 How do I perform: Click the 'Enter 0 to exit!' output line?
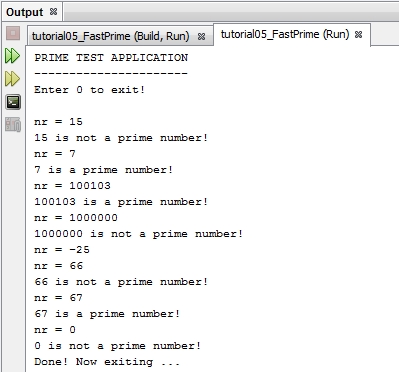[x=89, y=90]
